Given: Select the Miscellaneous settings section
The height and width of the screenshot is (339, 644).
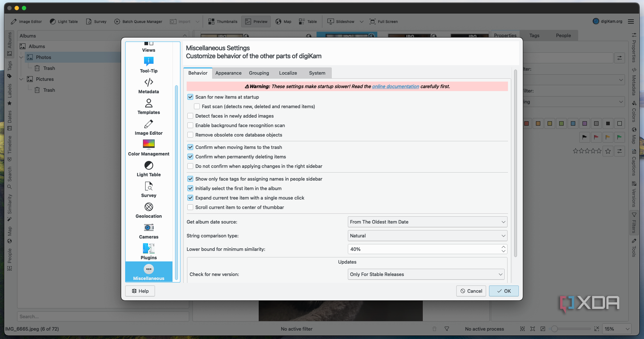Looking at the screenshot, I should [x=149, y=272].
